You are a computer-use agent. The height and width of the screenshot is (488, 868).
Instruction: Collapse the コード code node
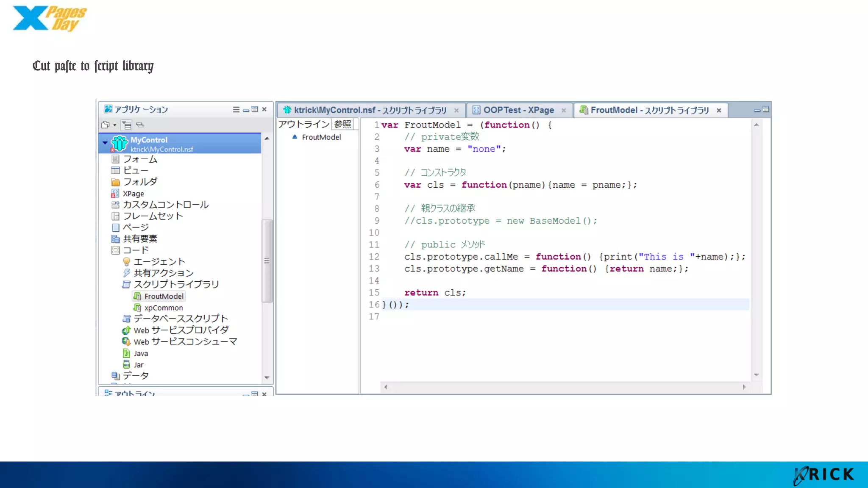(x=115, y=250)
